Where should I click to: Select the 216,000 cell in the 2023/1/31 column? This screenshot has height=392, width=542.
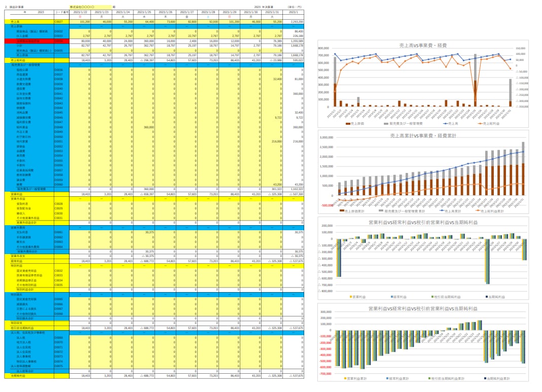(x=272, y=141)
